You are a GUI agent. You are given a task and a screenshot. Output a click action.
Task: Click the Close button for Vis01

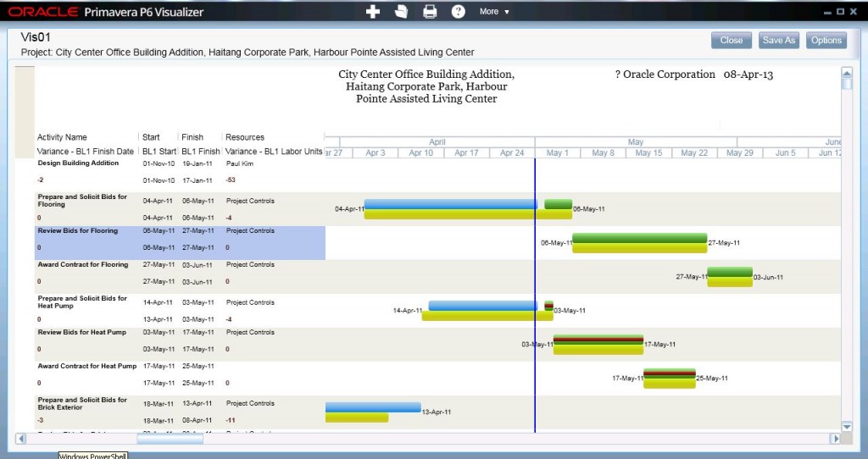(x=731, y=41)
